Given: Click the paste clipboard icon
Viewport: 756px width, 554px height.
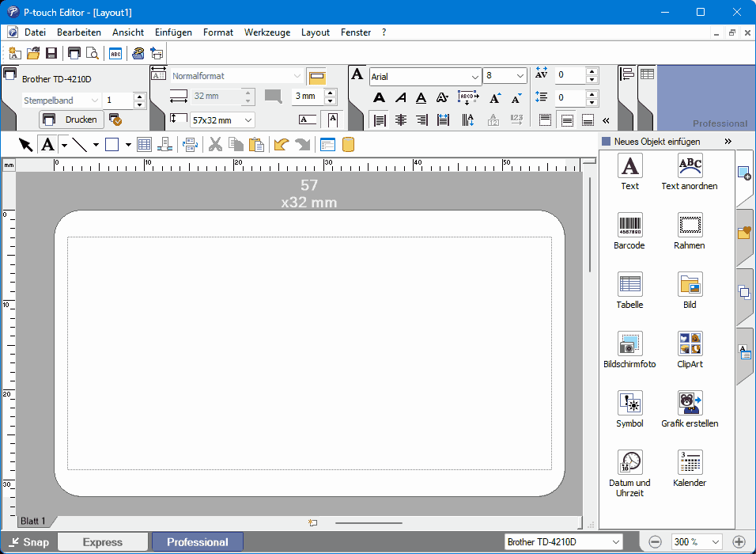Looking at the screenshot, I should pyautogui.click(x=256, y=144).
